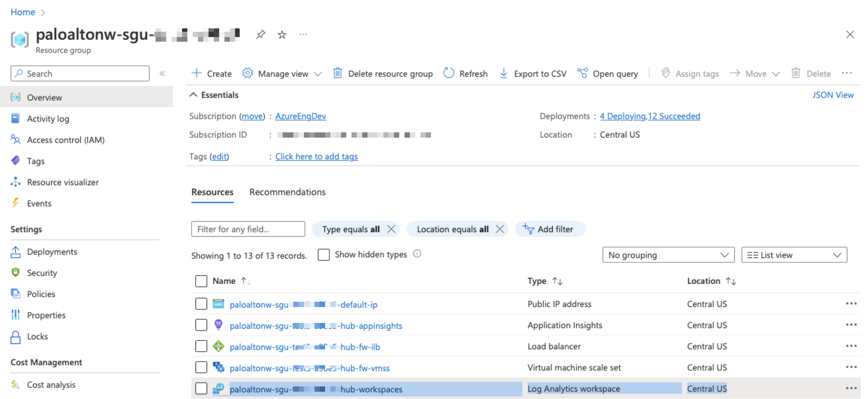
Task: Open the AzureEngDev subscription link
Action: [x=301, y=116]
